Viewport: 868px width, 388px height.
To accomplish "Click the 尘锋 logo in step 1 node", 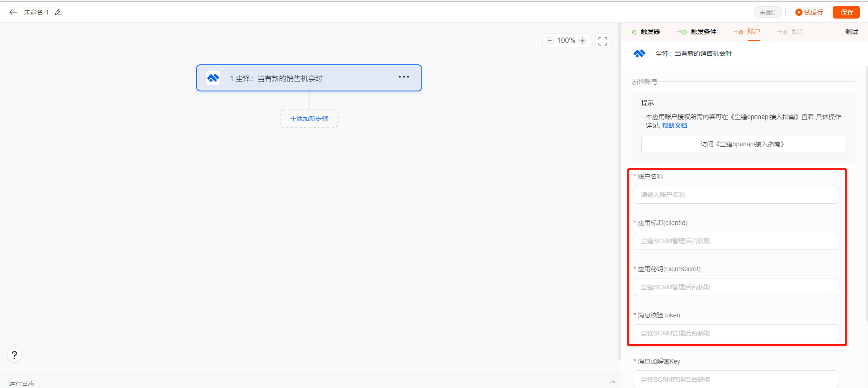I will point(213,78).
